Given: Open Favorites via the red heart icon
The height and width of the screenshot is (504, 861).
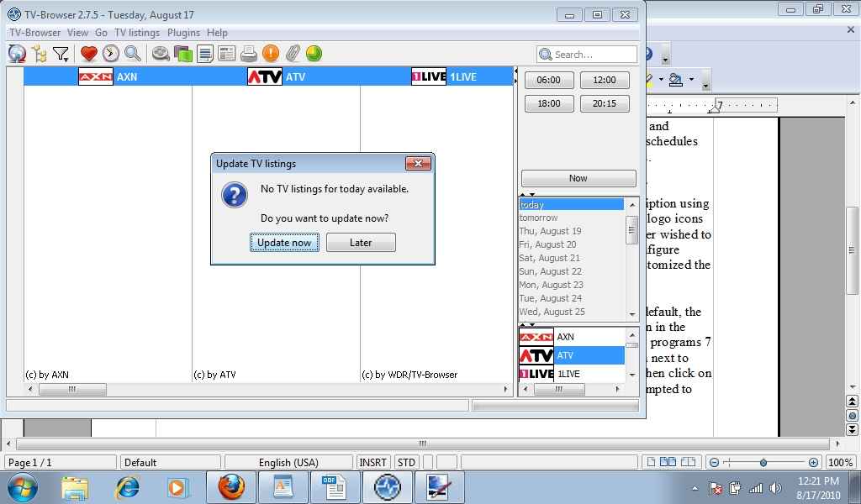Looking at the screenshot, I should click(x=88, y=54).
